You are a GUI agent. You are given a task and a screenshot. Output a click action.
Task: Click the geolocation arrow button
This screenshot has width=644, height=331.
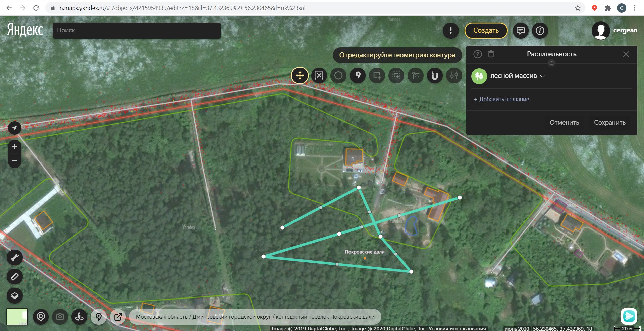coord(15,128)
